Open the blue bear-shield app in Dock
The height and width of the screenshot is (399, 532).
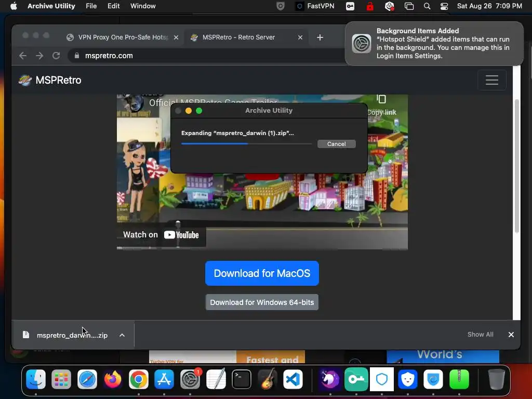coord(407,379)
